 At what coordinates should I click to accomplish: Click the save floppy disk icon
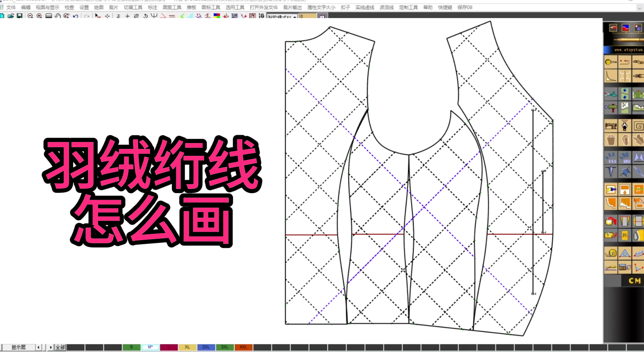19,16
